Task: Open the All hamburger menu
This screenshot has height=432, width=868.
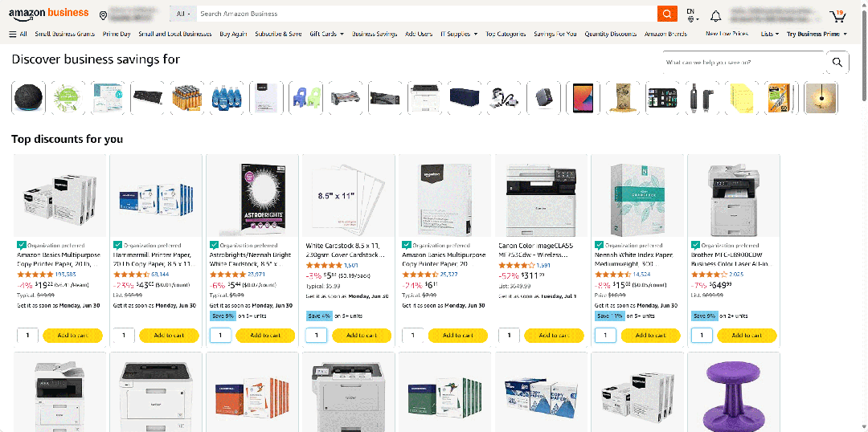Action: [18, 35]
